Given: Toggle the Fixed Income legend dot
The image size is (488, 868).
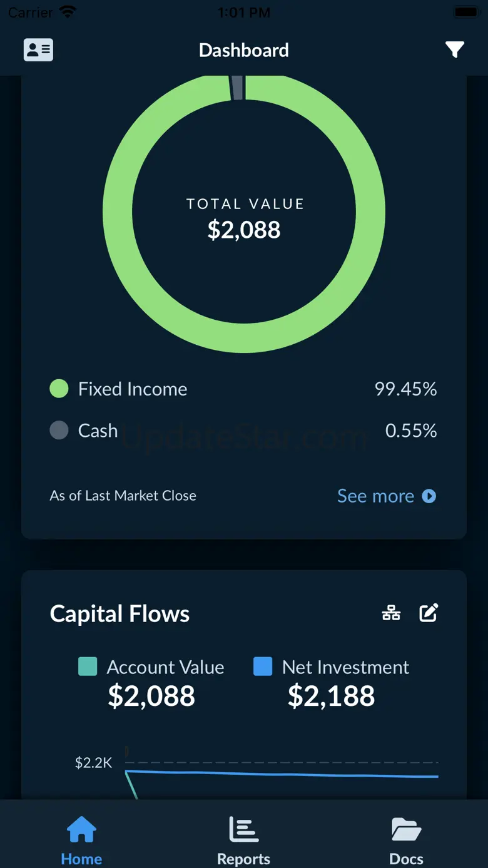Looking at the screenshot, I should pos(59,389).
